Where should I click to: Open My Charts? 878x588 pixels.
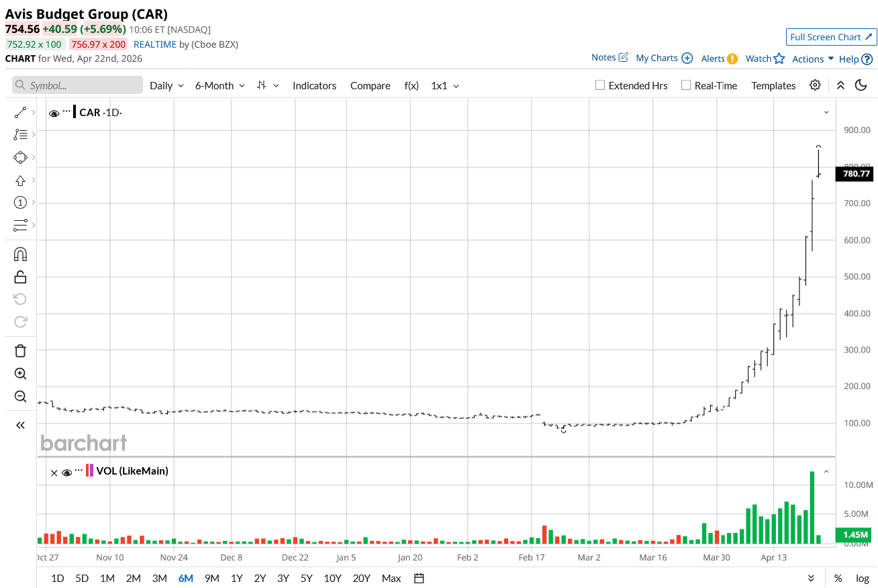point(664,58)
